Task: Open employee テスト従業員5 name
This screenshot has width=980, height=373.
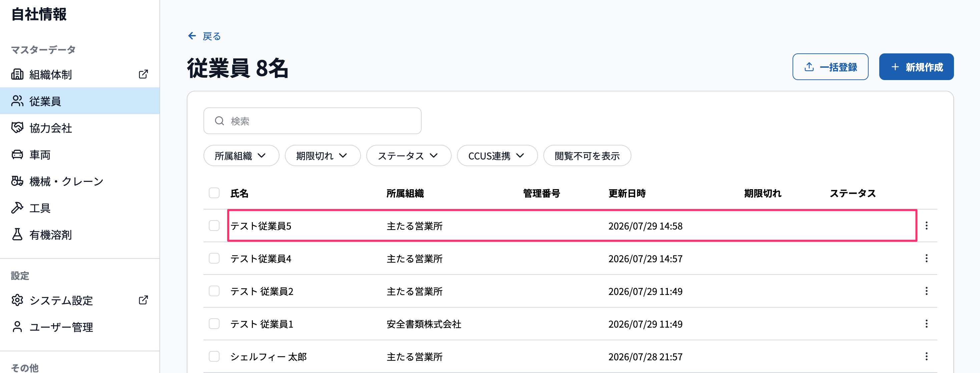Action: coord(261,226)
